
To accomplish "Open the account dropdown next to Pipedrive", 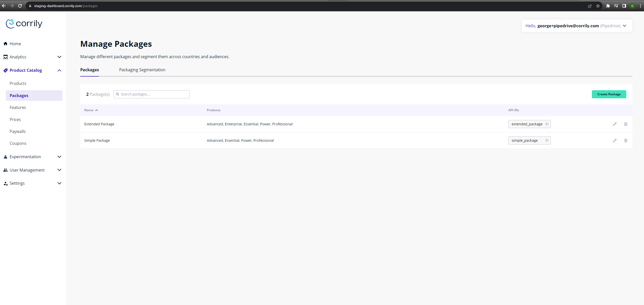I will [x=625, y=26].
